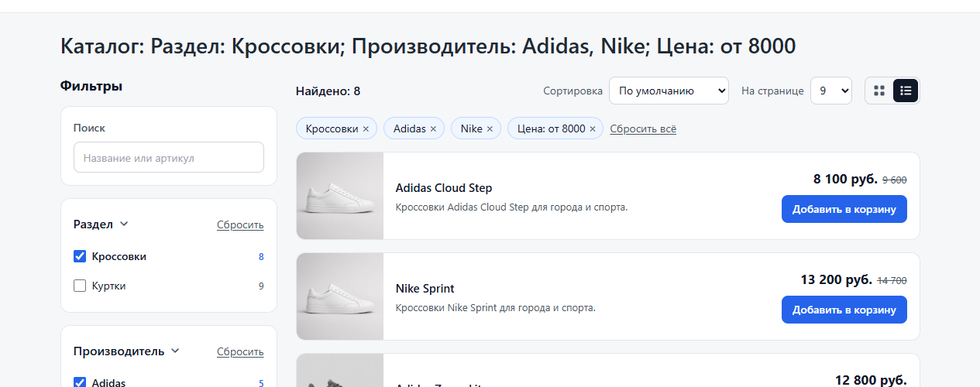
Task: Switch to grid view layout
Action: 879,91
